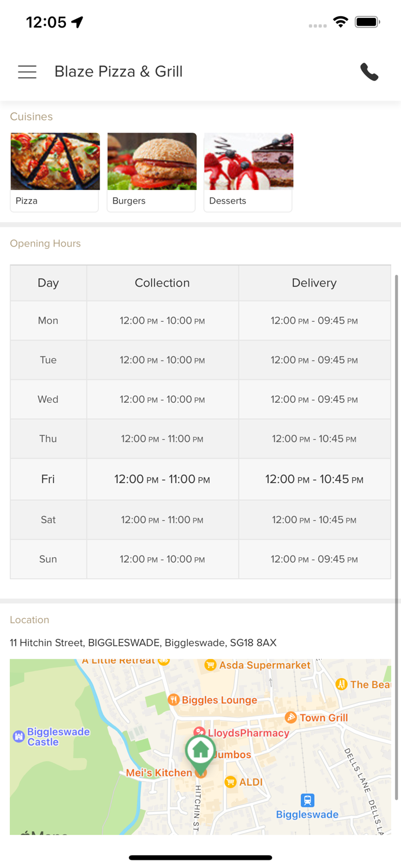Tap Monday collection hours cell
The image size is (401, 868).
[162, 321]
